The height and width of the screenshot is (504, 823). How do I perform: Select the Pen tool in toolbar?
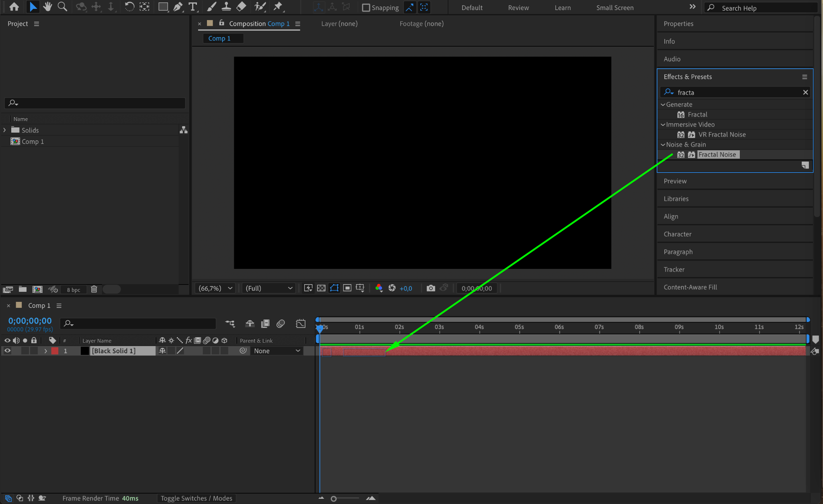pyautogui.click(x=178, y=7)
